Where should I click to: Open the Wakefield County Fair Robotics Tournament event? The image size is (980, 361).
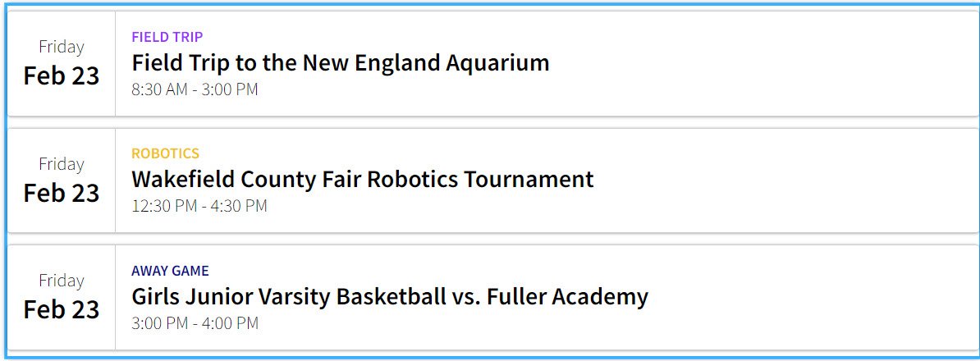point(362,179)
